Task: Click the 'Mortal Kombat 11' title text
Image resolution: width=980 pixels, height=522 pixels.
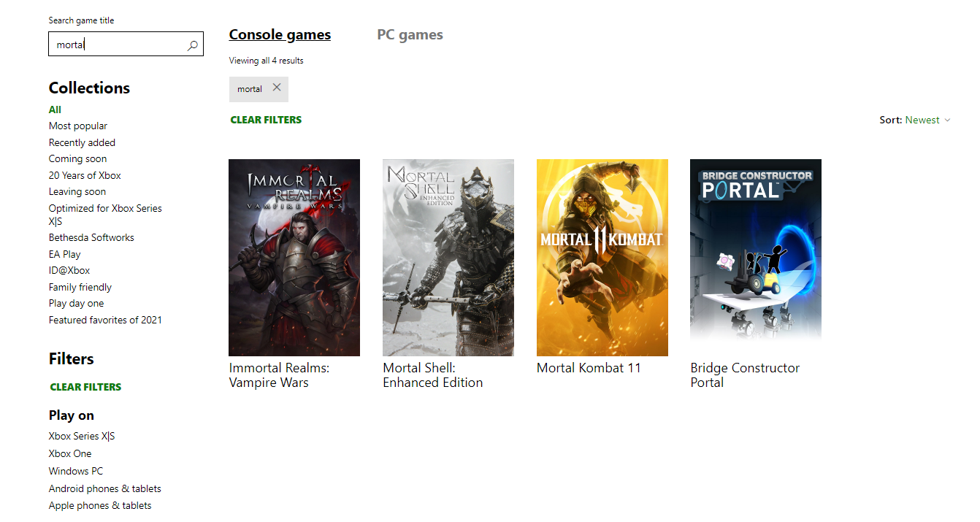Action: coord(589,368)
